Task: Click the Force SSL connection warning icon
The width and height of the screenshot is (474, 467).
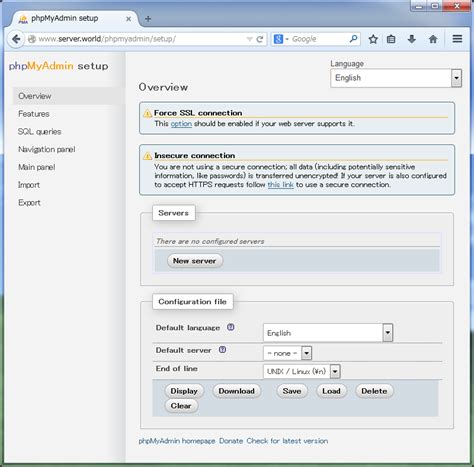Action: pyautogui.click(x=147, y=113)
